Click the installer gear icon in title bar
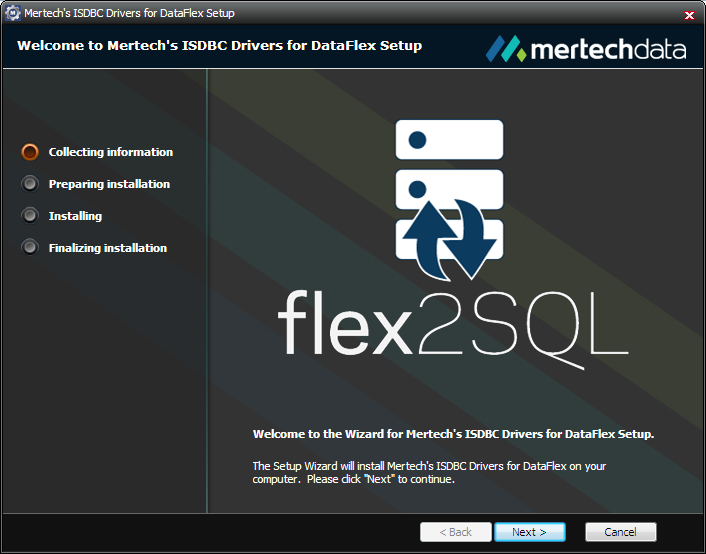The height and width of the screenshot is (554, 706). (x=13, y=14)
